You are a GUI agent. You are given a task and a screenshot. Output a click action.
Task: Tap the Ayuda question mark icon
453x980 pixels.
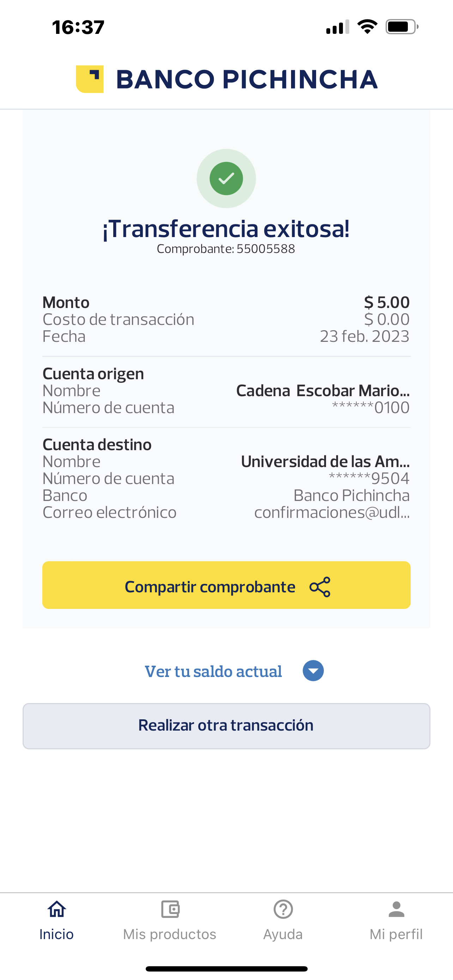click(x=283, y=909)
